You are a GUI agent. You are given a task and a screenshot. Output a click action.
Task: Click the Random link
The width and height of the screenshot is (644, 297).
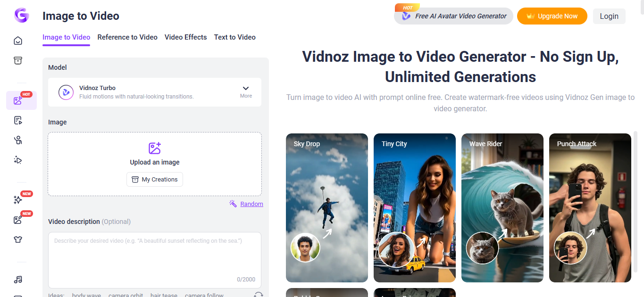pyautogui.click(x=251, y=204)
